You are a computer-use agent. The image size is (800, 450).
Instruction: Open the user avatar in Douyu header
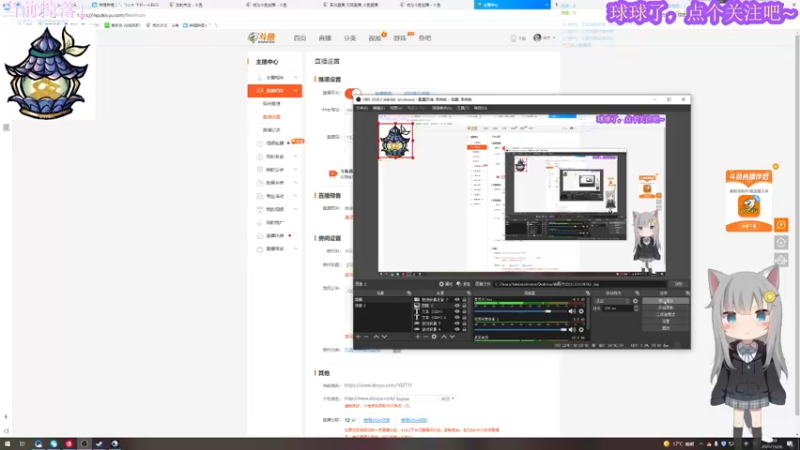[x=537, y=38]
